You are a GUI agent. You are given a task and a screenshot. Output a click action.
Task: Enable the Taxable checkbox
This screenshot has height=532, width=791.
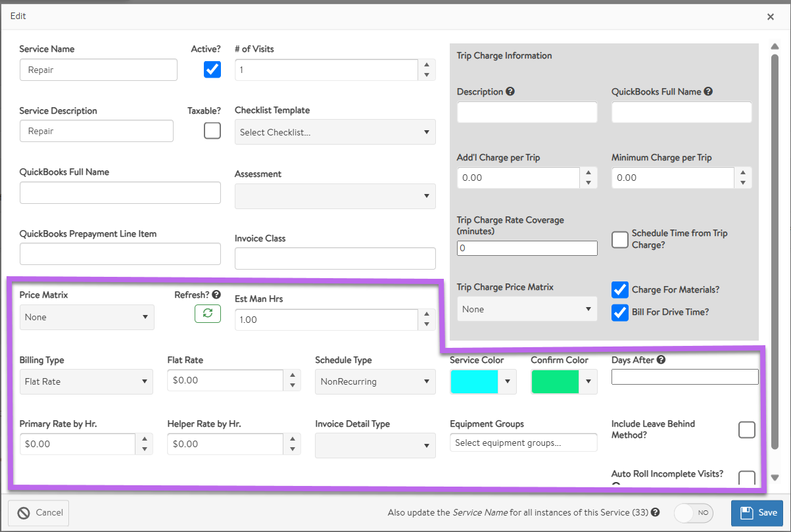[212, 131]
